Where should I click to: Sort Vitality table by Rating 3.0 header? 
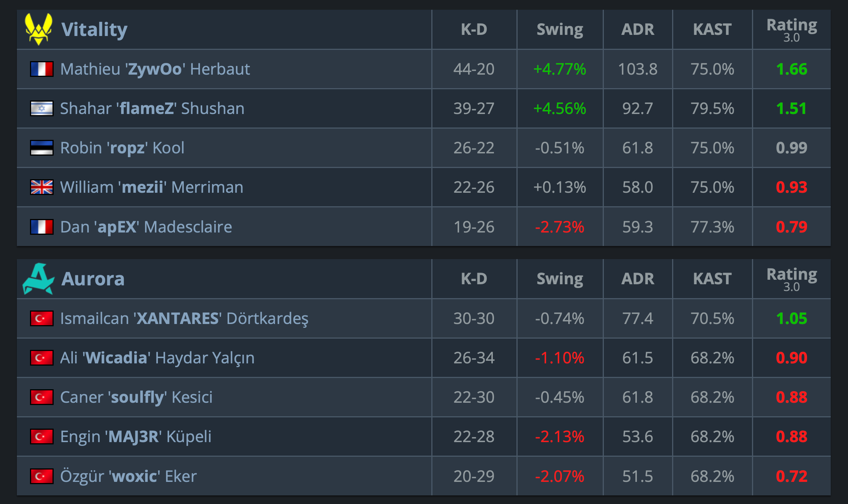[x=791, y=29]
